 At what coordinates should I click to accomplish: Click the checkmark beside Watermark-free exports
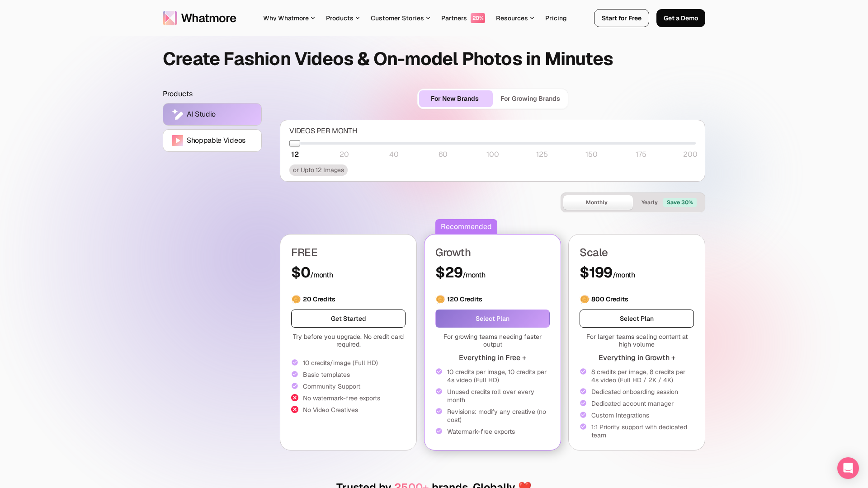point(439,431)
